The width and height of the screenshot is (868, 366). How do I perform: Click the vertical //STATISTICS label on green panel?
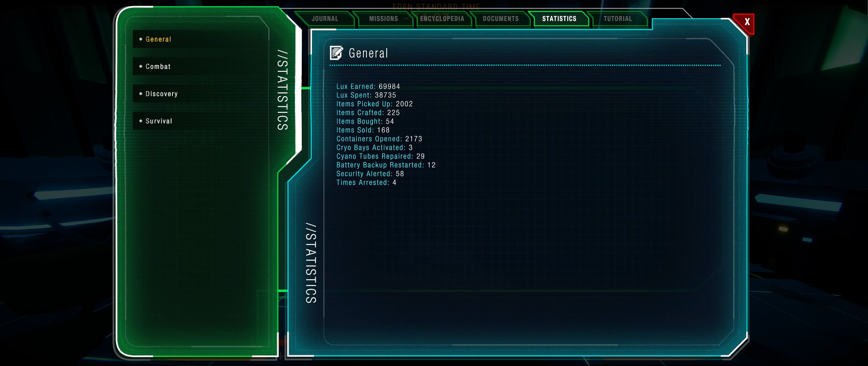[x=282, y=90]
